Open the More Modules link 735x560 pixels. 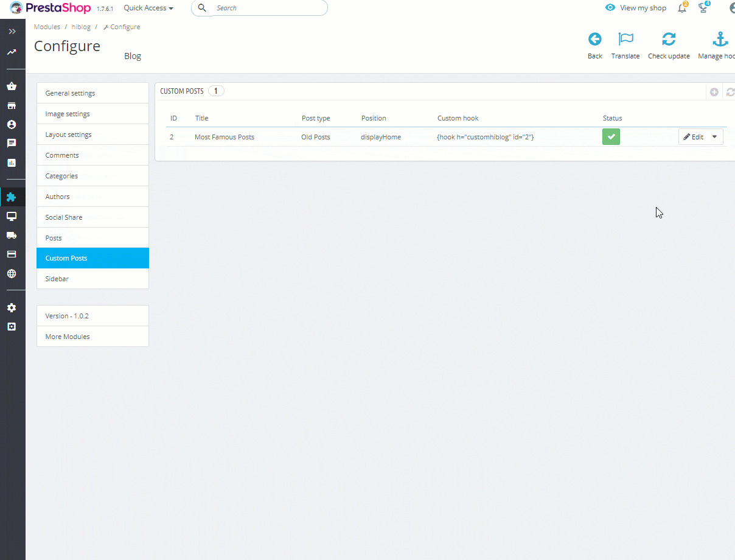(x=92, y=337)
